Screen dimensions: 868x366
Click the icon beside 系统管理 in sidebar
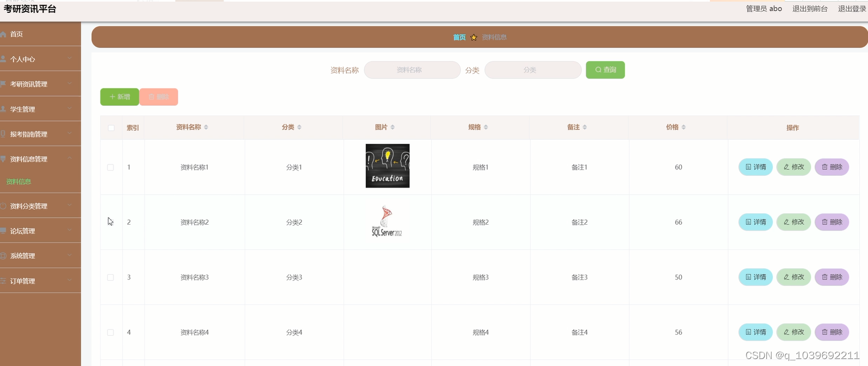pos(3,256)
